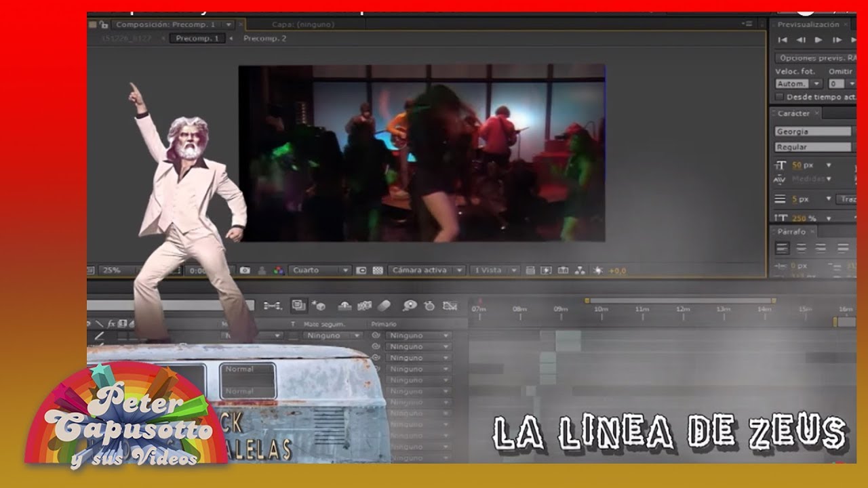The image size is (868, 488).
Task: Click the composition video preview frame
Action: [x=422, y=153]
